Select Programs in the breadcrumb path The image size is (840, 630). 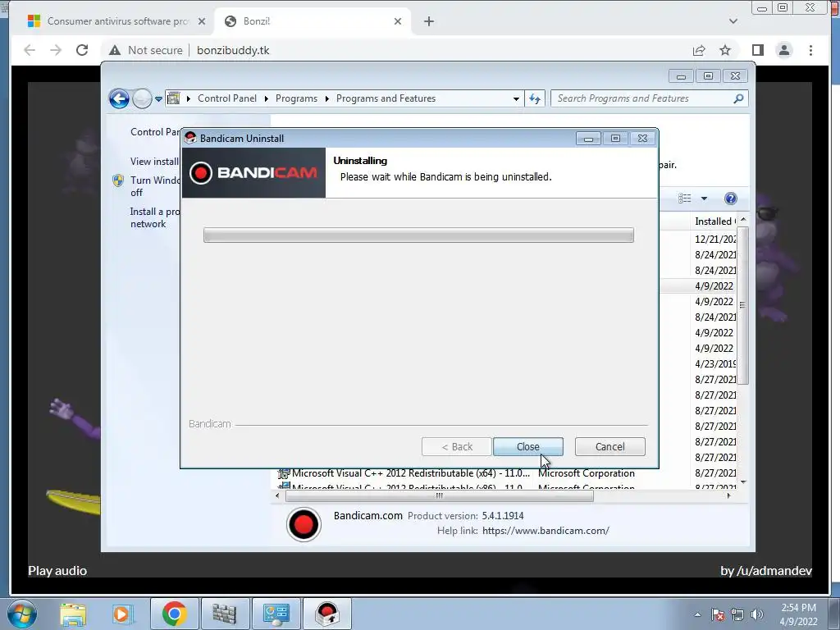point(296,98)
